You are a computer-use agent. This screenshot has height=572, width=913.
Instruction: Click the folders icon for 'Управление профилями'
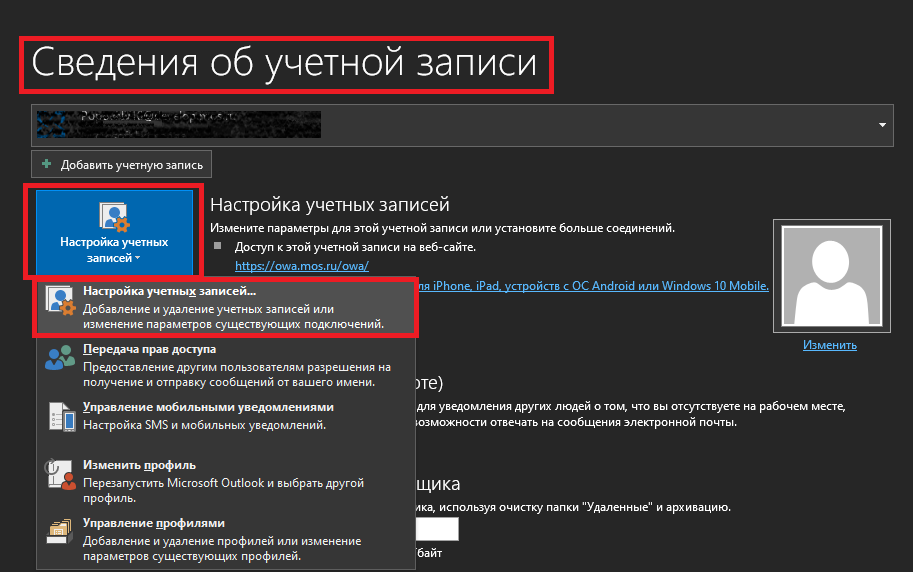click(x=60, y=531)
